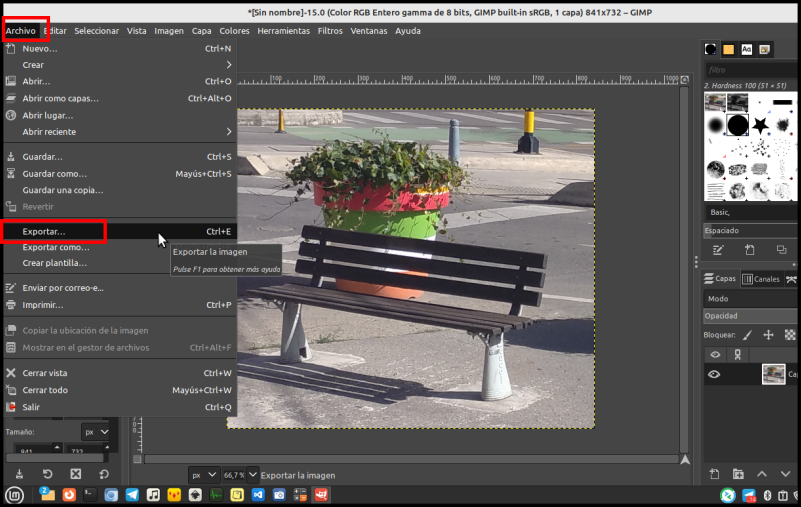Open the 66,7% zoom dropdown arrow

253,475
